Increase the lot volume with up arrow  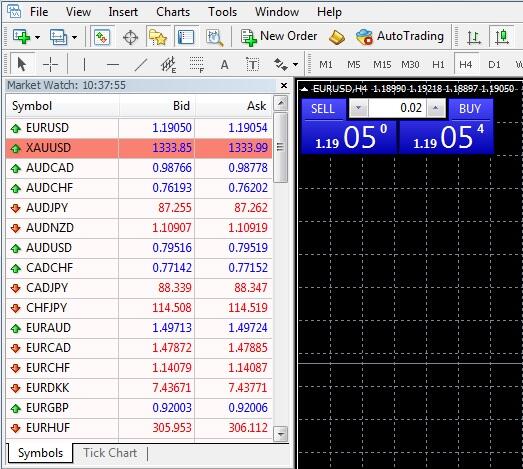pos(436,108)
